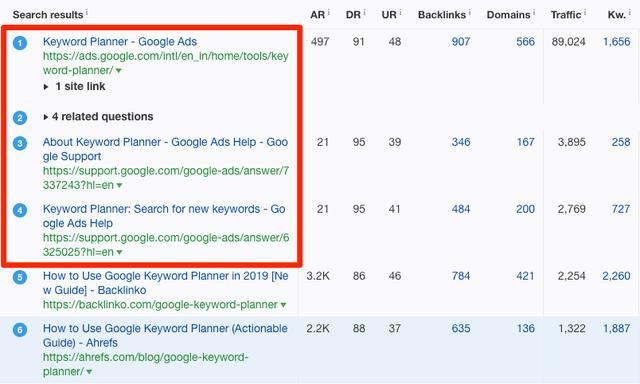Click the position 5 result badge
The width and height of the screenshot is (640, 384).
[20, 277]
